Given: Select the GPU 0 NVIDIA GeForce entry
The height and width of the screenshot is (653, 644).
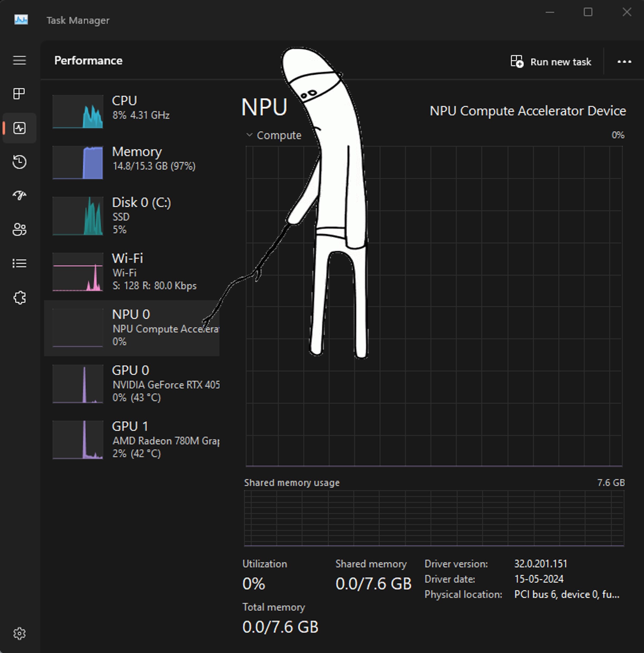Looking at the screenshot, I should (x=132, y=384).
